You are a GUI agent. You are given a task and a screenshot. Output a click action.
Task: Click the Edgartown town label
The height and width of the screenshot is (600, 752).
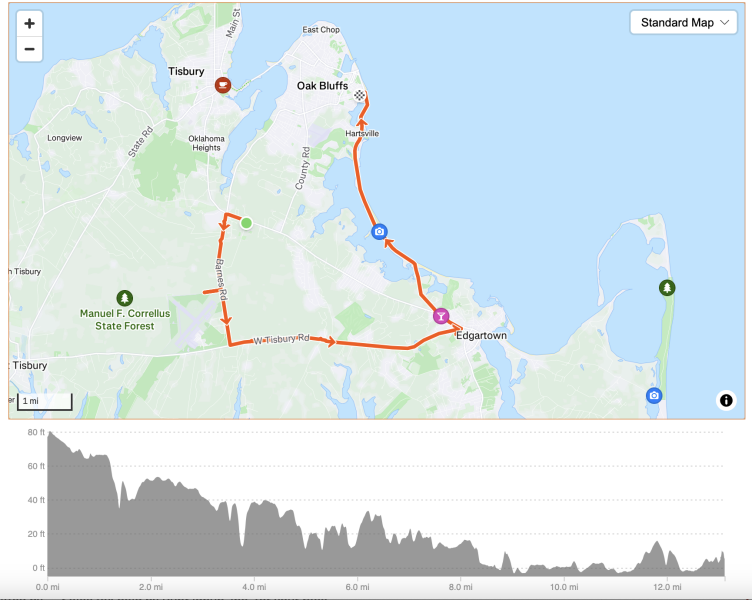click(481, 336)
